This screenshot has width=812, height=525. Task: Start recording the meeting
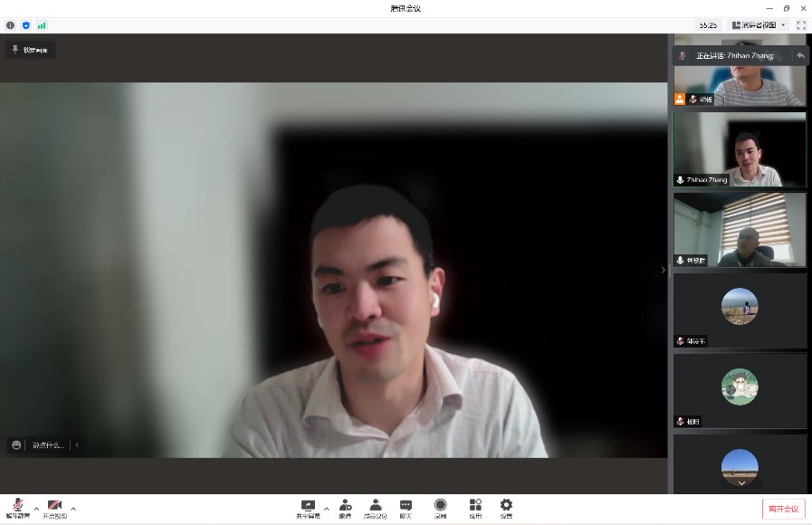440,508
